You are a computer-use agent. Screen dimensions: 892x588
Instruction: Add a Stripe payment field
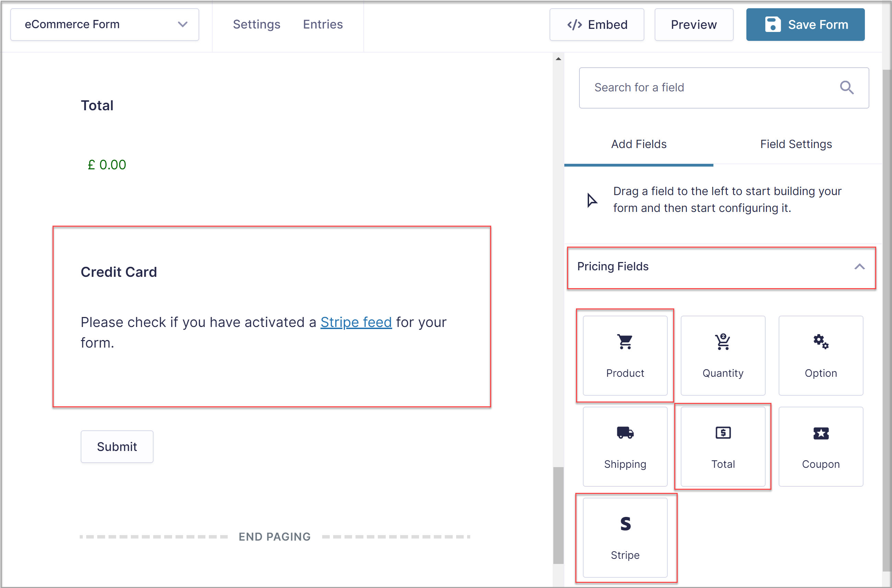625,538
